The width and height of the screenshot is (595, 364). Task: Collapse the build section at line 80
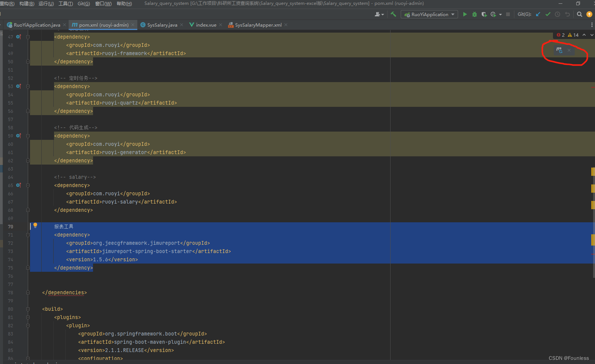click(28, 309)
